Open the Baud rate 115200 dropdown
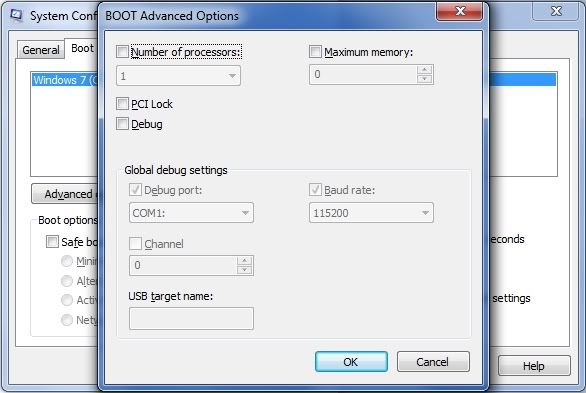Viewport: 586px width, 393px height. (371, 213)
